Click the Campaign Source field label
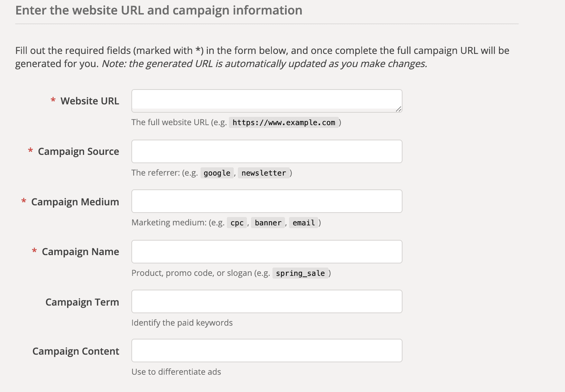 [x=78, y=151]
